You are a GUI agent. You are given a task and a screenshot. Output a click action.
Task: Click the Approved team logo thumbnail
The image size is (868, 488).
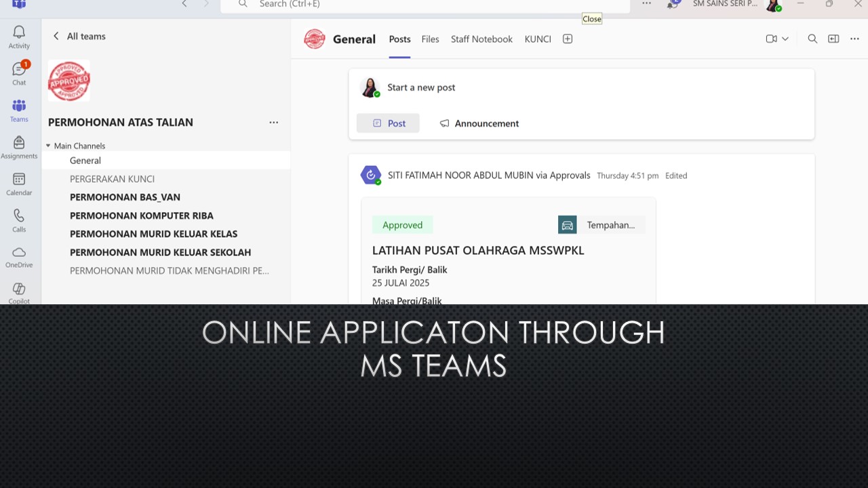coord(68,81)
